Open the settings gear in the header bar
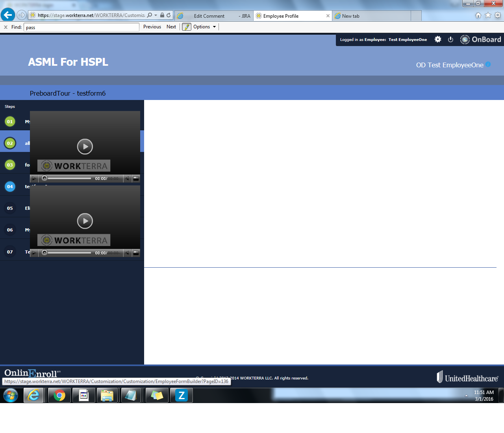Image resolution: width=504 pixels, height=433 pixels. (438, 39)
